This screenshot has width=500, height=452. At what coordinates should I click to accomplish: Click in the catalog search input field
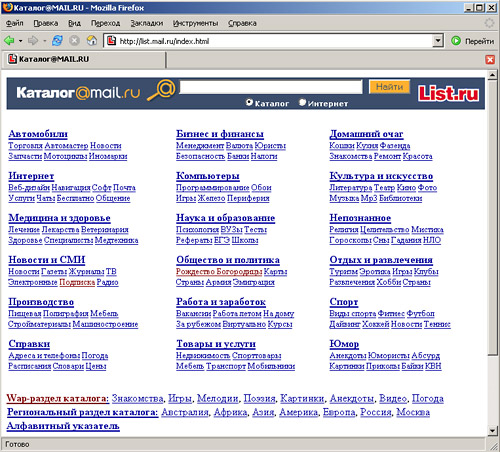[x=271, y=87]
